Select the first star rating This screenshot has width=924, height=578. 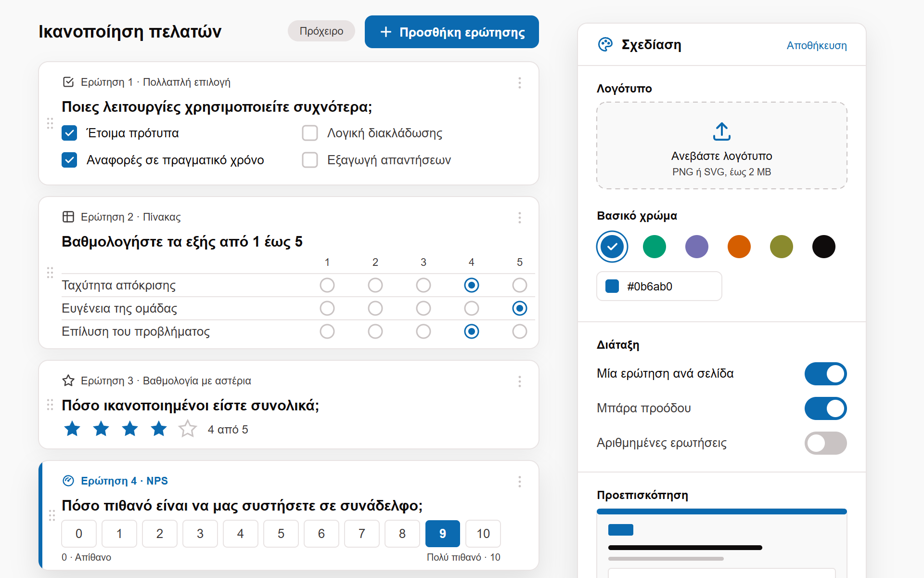pyautogui.click(x=72, y=429)
